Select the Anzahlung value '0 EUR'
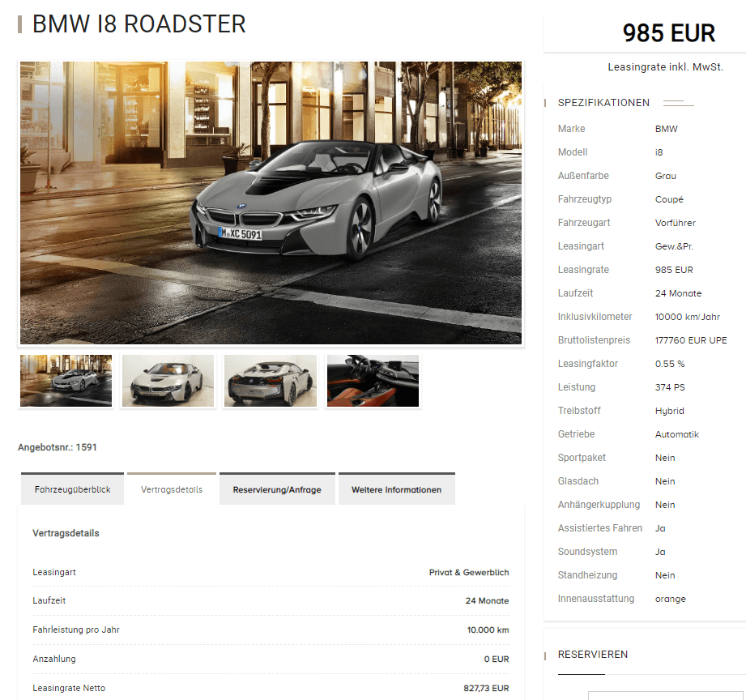Viewport: 746px width, 700px height. 497,659
